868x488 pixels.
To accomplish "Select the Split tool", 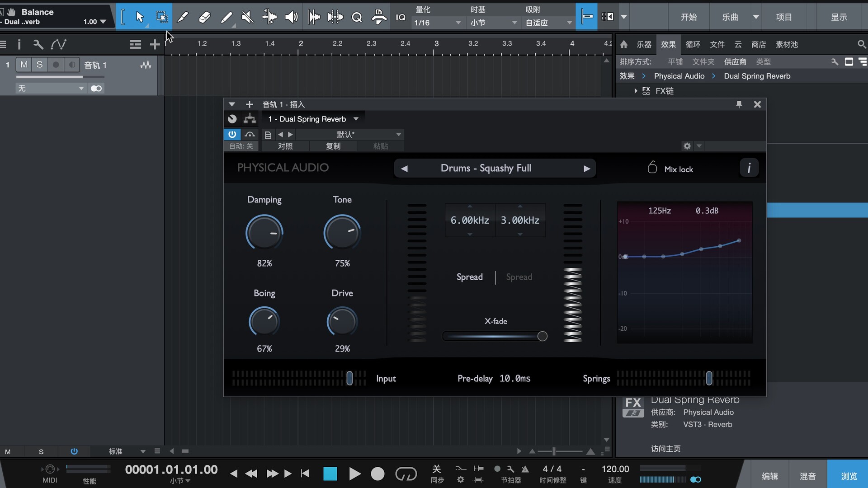I will (x=183, y=17).
